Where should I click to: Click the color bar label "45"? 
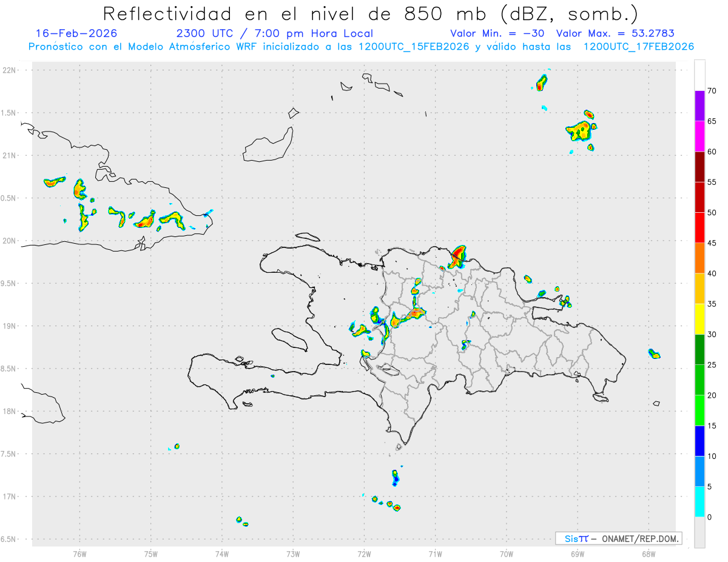tap(712, 243)
